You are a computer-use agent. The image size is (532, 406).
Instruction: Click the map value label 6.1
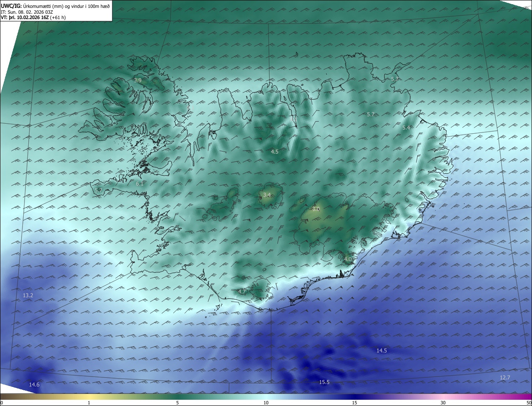140,183
